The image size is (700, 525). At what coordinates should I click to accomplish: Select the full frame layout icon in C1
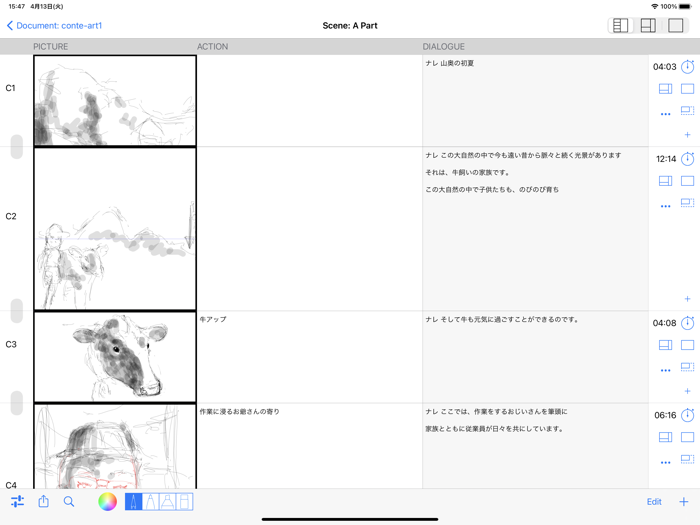coord(688,89)
